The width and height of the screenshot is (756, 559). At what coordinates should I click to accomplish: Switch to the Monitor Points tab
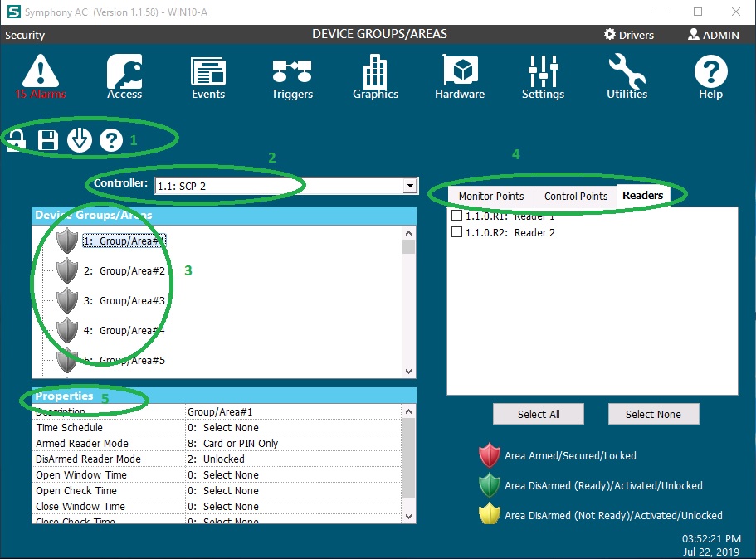(x=490, y=196)
